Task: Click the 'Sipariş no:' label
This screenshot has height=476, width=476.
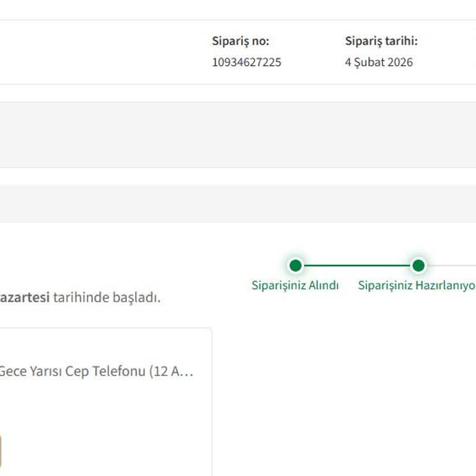Action: pyautogui.click(x=240, y=42)
